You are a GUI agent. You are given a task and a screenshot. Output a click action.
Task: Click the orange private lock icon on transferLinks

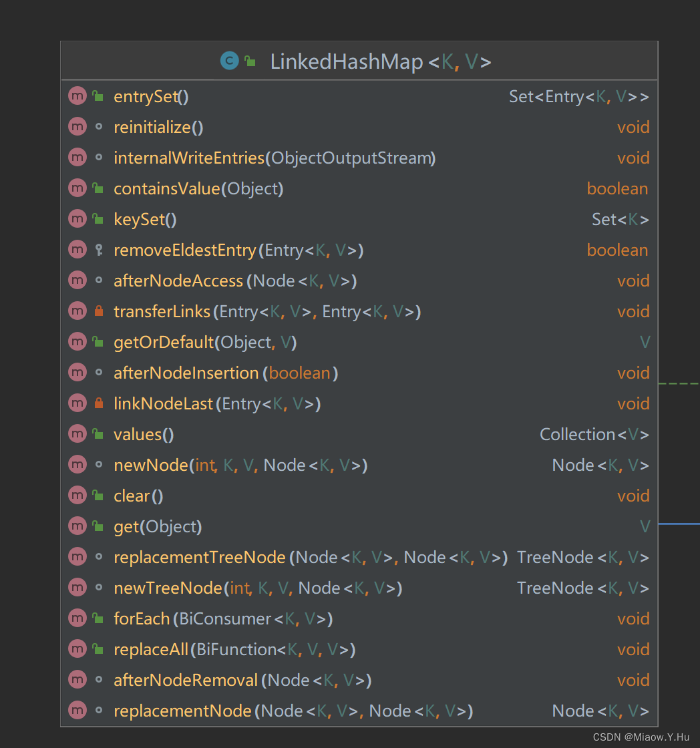(98, 311)
